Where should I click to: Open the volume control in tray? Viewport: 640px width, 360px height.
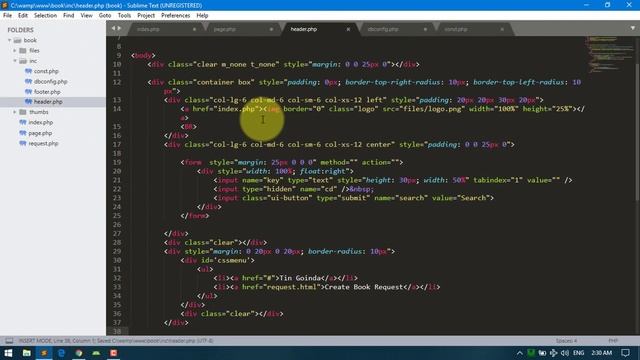click(564, 353)
